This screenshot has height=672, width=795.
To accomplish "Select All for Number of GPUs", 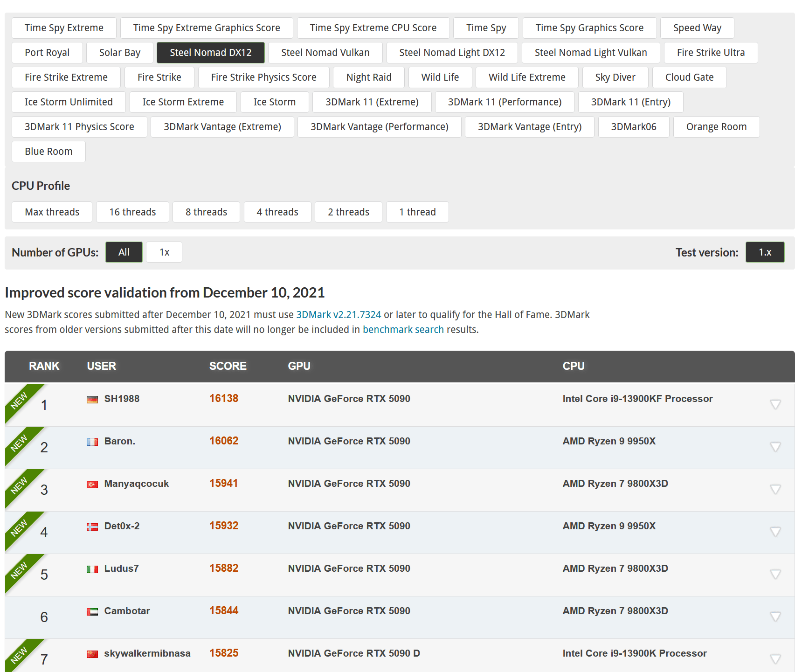I will point(124,252).
